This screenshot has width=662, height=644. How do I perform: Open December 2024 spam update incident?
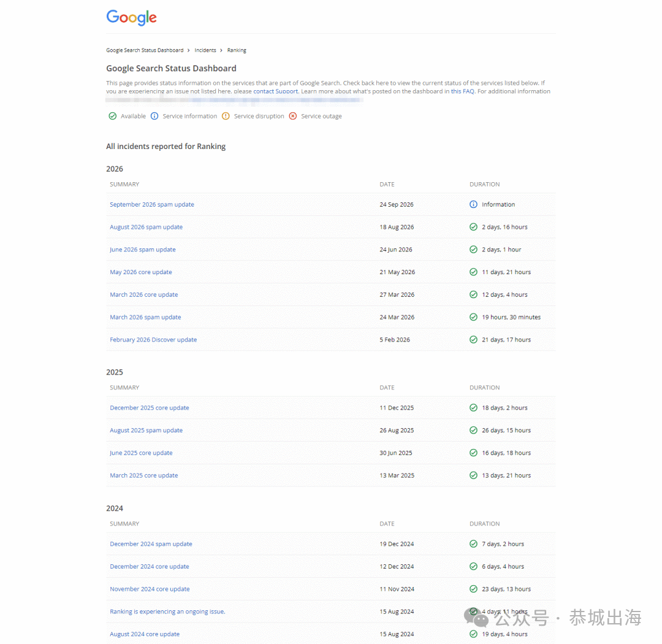click(x=151, y=544)
